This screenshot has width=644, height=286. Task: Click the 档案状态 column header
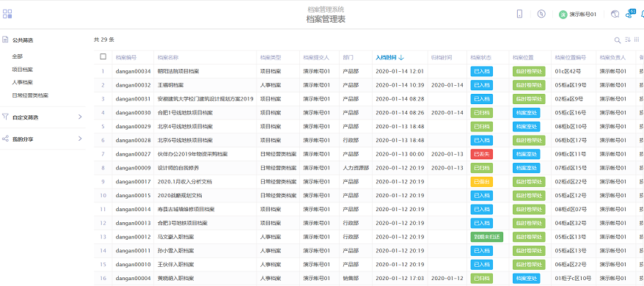pyautogui.click(x=481, y=57)
